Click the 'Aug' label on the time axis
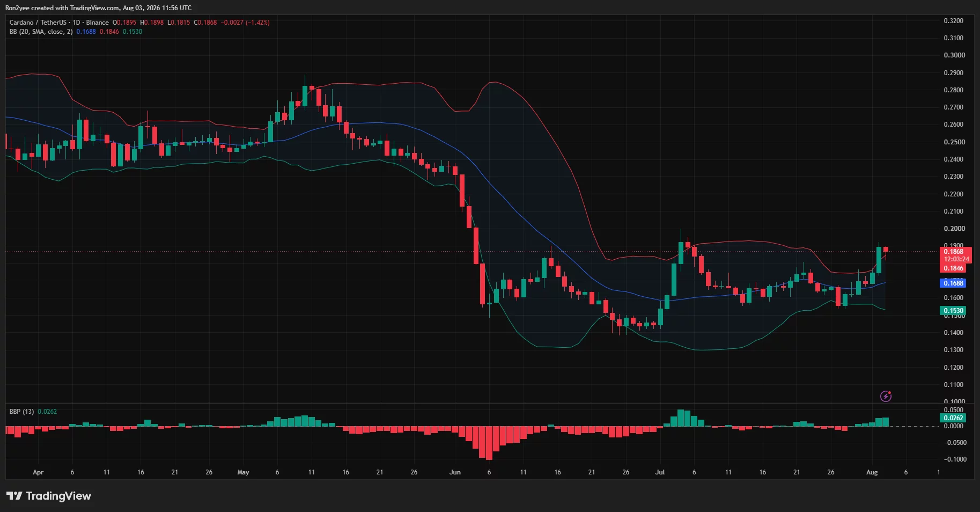Viewport: 980px width, 512px height. click(x=872, y=472)
